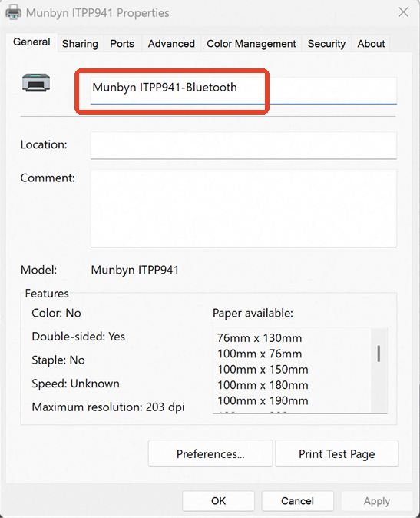Click into the Location input field
420x518 pixels.
click(x=243, y=145)
